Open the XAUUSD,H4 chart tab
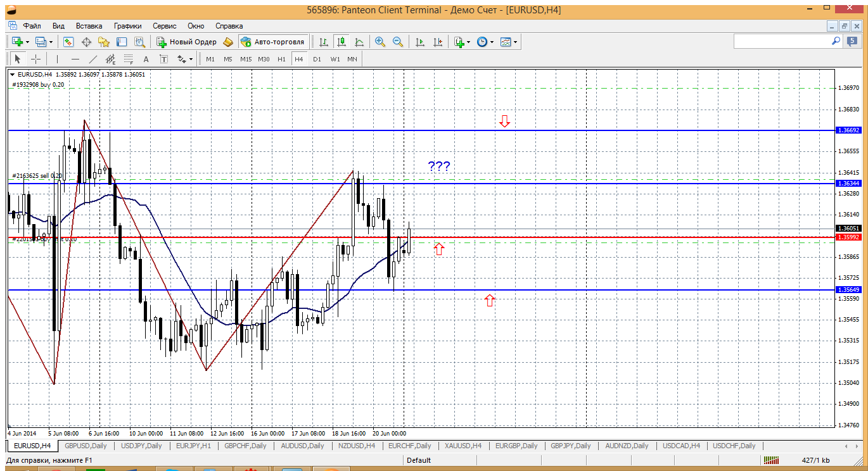Screen dimensions: 868x471 (x=463, y=446)
